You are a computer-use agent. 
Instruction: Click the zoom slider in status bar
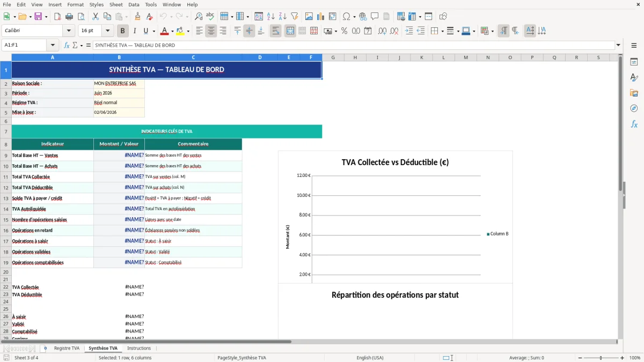[x=601, y=358]
